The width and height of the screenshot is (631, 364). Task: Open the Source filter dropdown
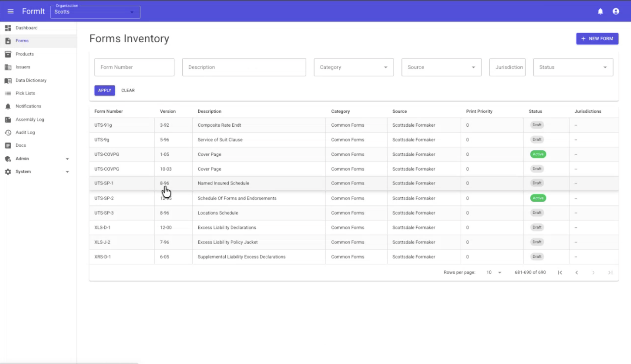click(441, 67)
